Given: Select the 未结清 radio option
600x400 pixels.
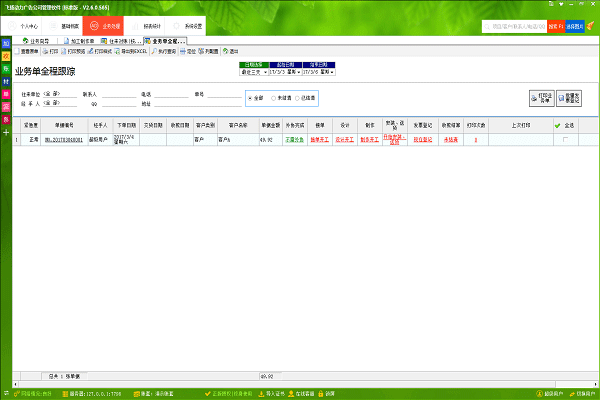Looking at the screenshot, I should 273,99.
